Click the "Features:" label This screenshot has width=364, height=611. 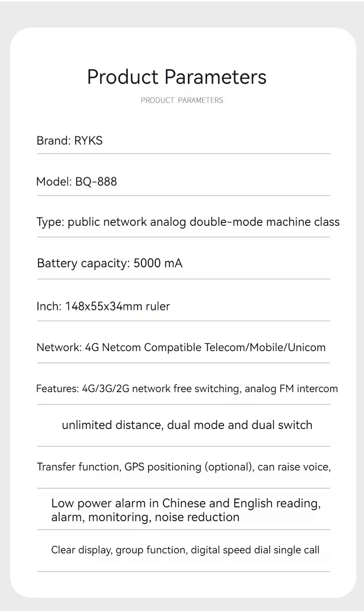click(x=58, y=389)
